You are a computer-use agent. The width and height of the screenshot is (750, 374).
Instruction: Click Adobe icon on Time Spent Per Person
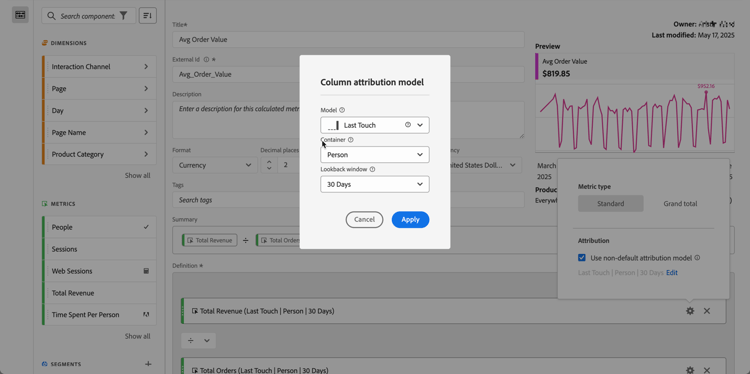tap(146, 315)
